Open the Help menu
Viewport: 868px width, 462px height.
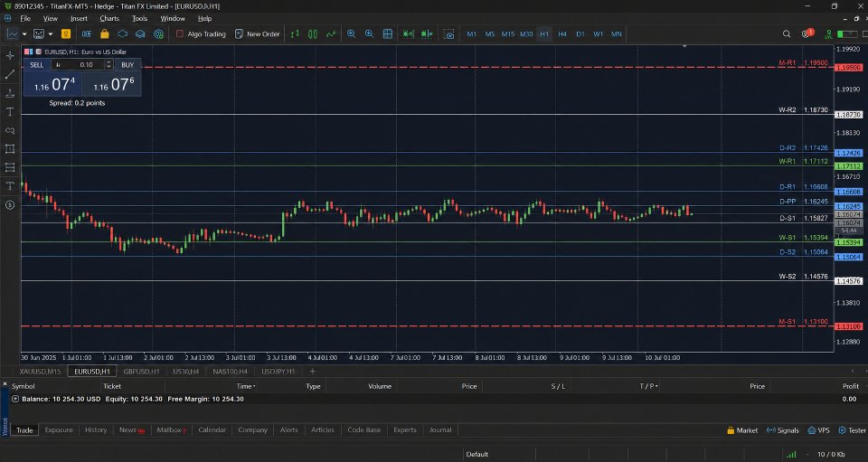[205, 18]
